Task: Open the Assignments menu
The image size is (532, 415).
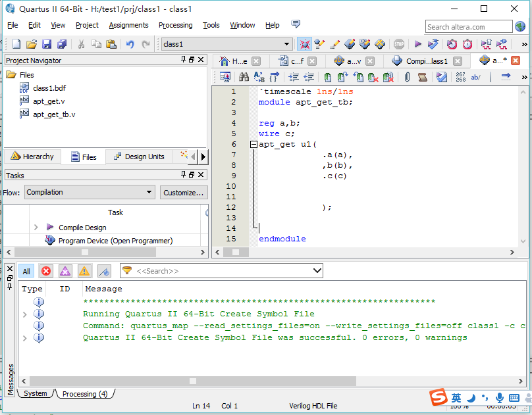Action: pyautogui.click(x=128, y=25)
